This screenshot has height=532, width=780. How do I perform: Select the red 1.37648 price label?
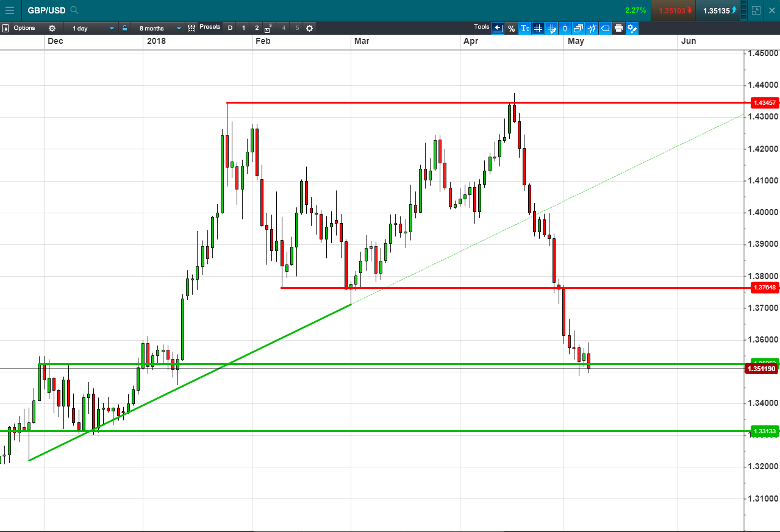click(x=764, y=288)
